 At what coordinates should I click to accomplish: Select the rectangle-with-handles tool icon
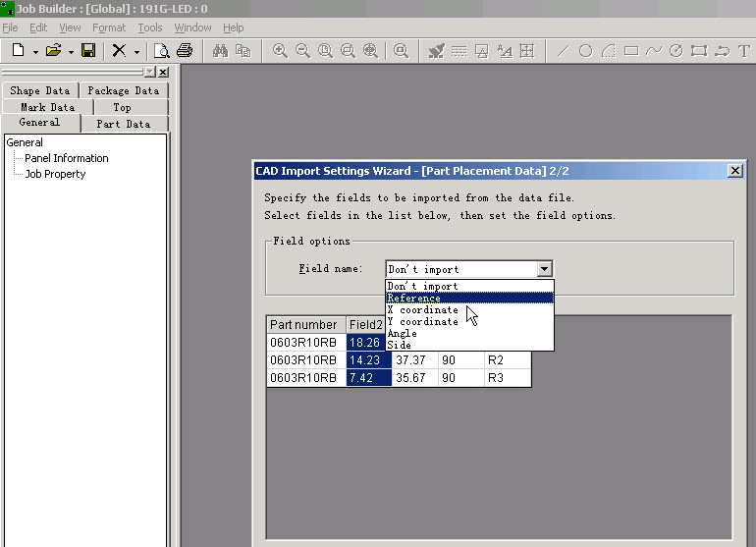pos(699,51)
